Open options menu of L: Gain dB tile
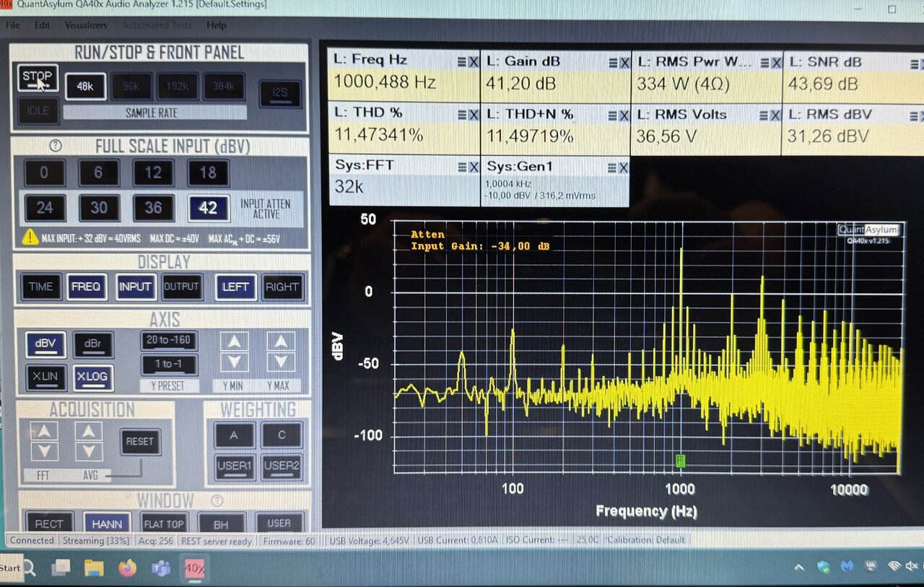Image resolution: width=924 pixels, height=587 pixels. pos(613,63)
